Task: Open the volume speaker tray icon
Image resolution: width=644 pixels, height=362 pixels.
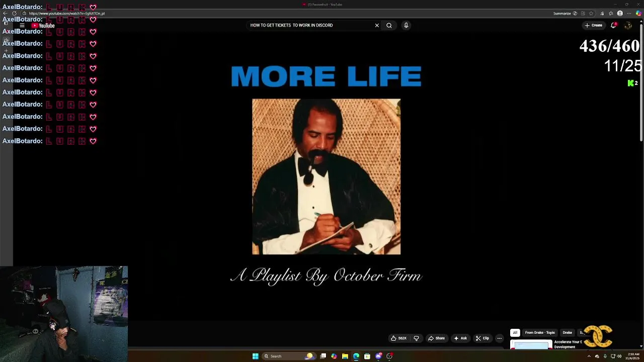Action: [x=619, y=356]
